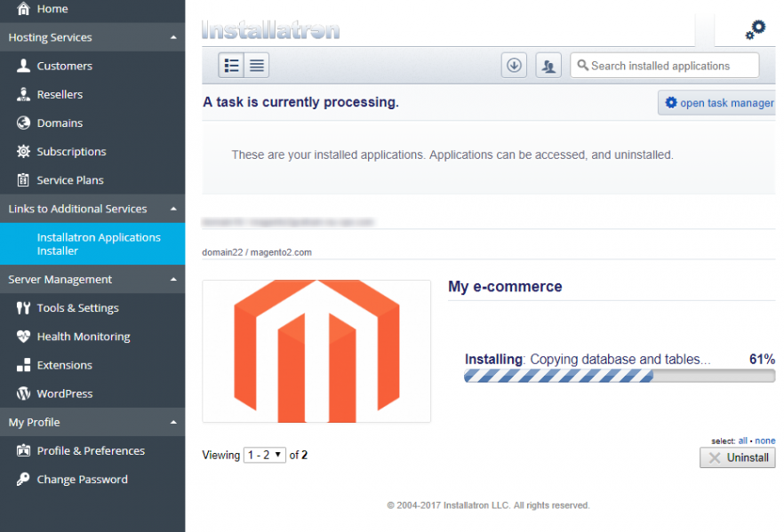Click the Service Plans menu label

pos(70,179)
